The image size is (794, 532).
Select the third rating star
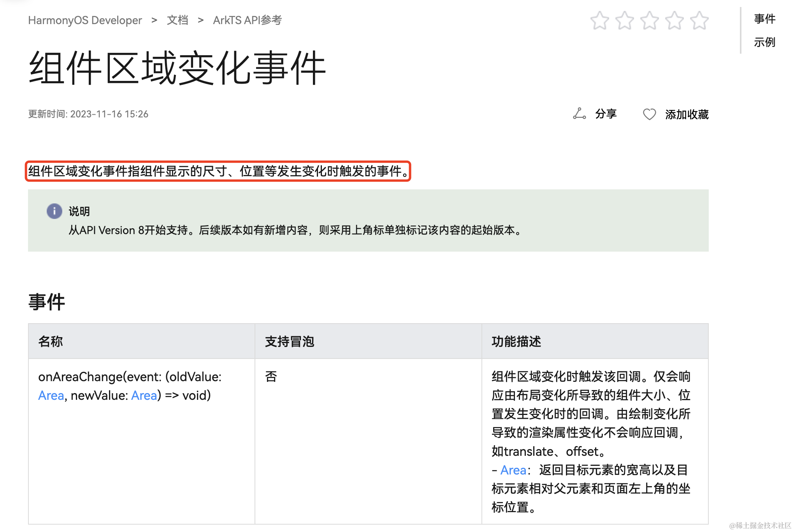click(x=650, y=21)
